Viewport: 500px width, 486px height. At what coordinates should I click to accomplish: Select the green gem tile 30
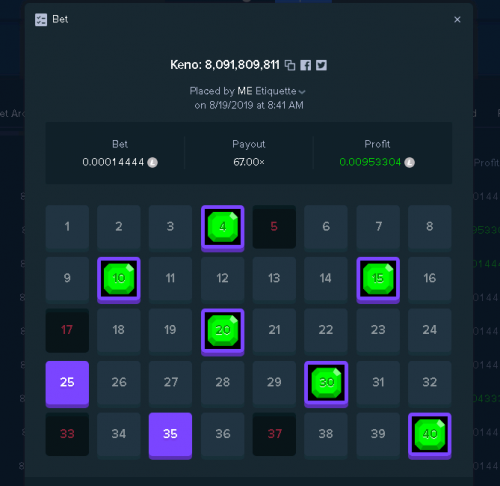point(326,383)
